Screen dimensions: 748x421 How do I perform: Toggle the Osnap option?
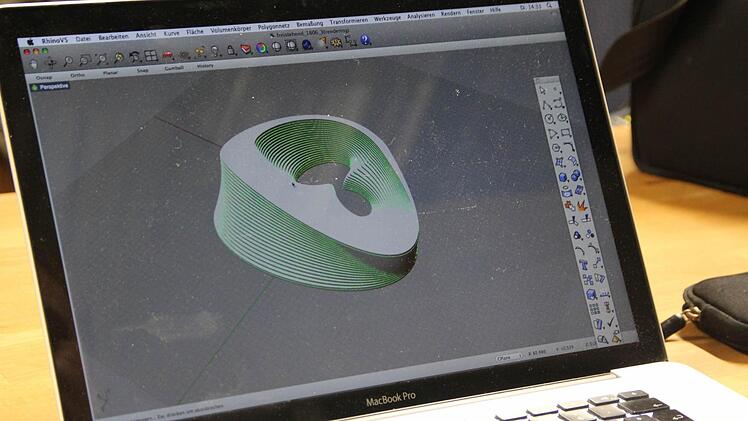tap(44, 75)
